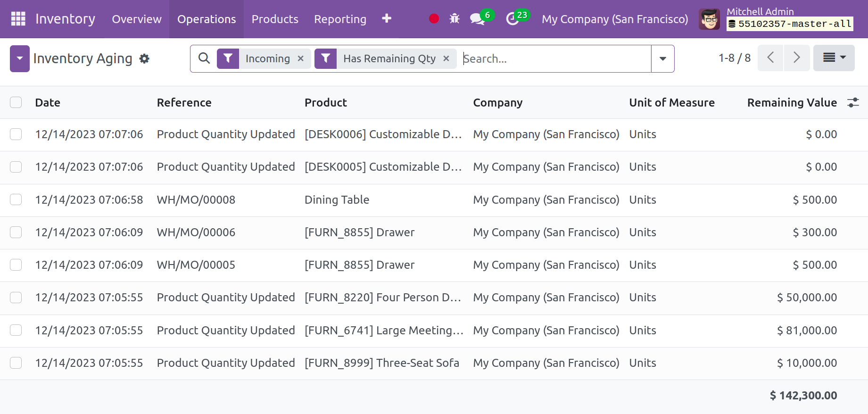
Task: Check the Three-Seat Sofa row checkbox
Action: 16,363
